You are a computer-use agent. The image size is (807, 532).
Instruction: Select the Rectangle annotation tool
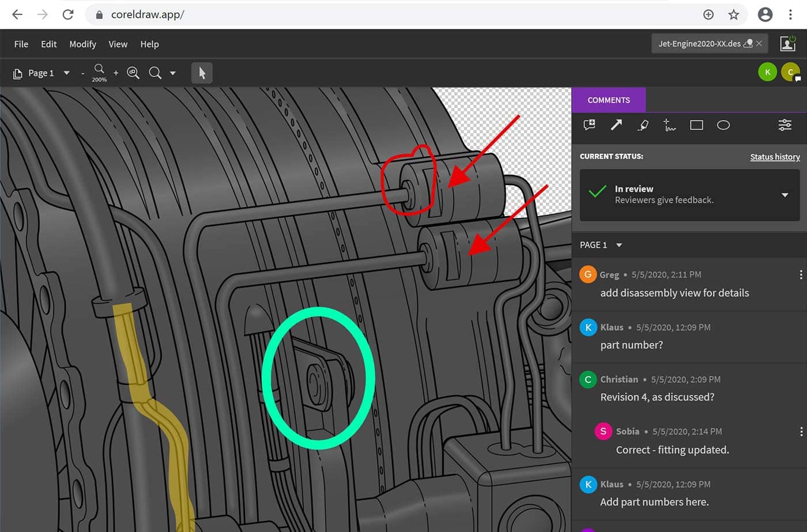pyautogui.click(x=696, y=125)
